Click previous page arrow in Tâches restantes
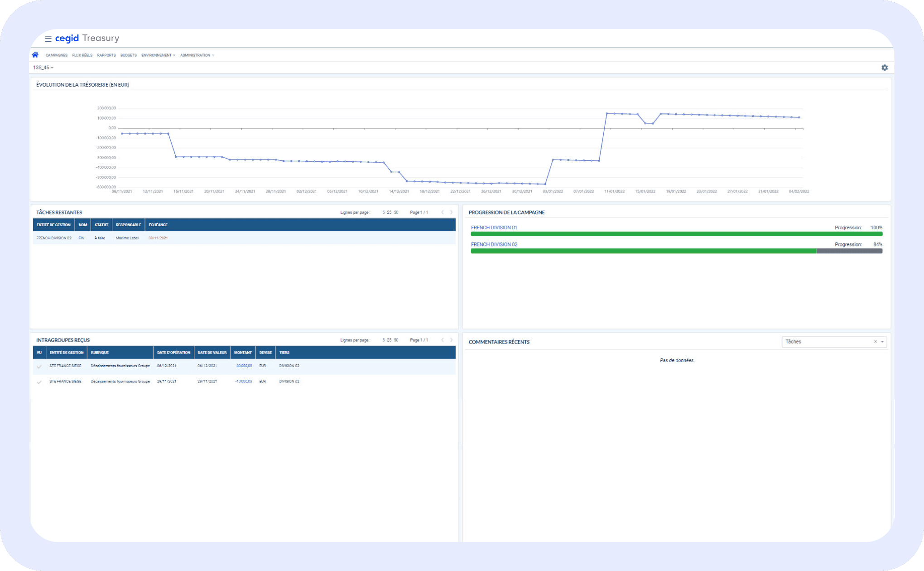This screenshot has width=924, height=571. tap(442, 212)
